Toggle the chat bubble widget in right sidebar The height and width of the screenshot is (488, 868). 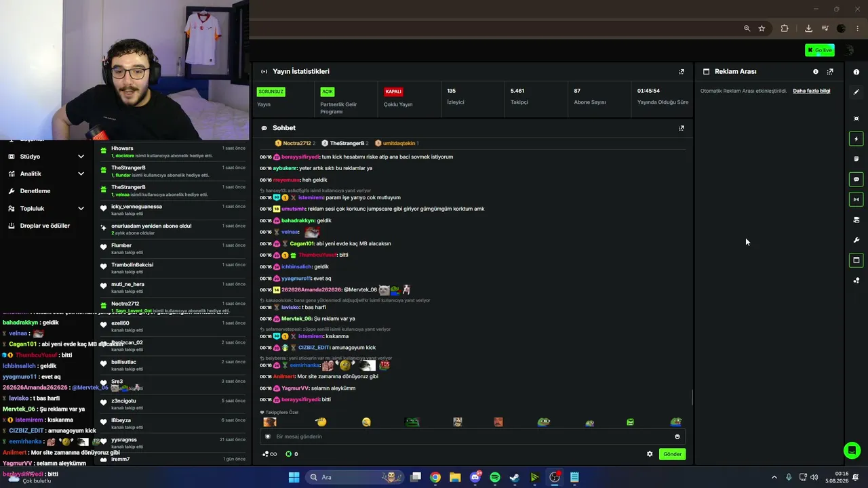click(x=856, y=180)
